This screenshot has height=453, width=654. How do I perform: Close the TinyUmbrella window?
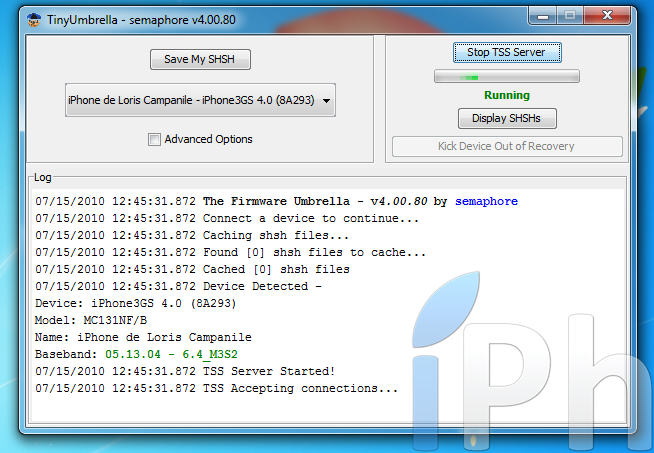point(607,14)
